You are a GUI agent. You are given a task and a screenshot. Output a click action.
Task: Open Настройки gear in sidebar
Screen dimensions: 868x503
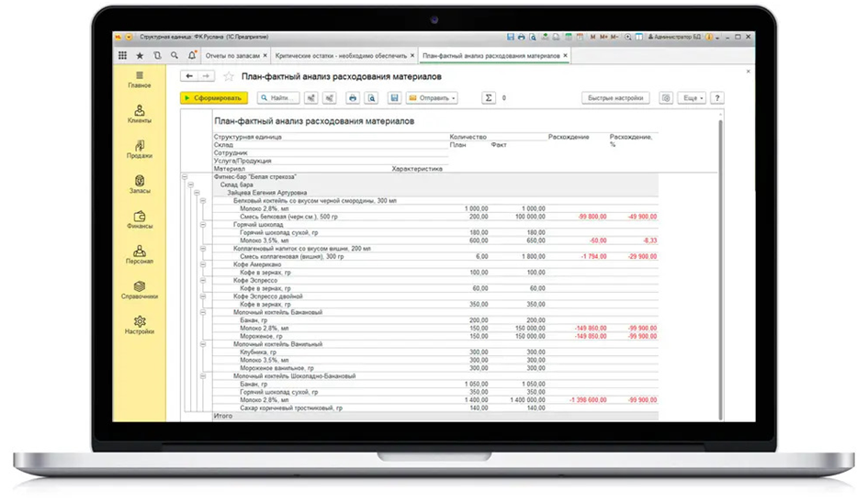140,326
